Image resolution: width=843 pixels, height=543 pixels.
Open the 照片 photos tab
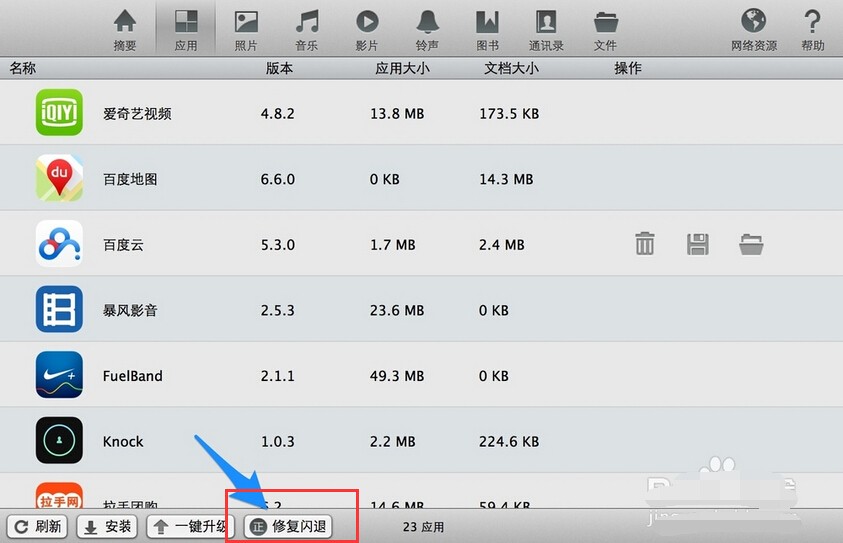coord(246,30)
